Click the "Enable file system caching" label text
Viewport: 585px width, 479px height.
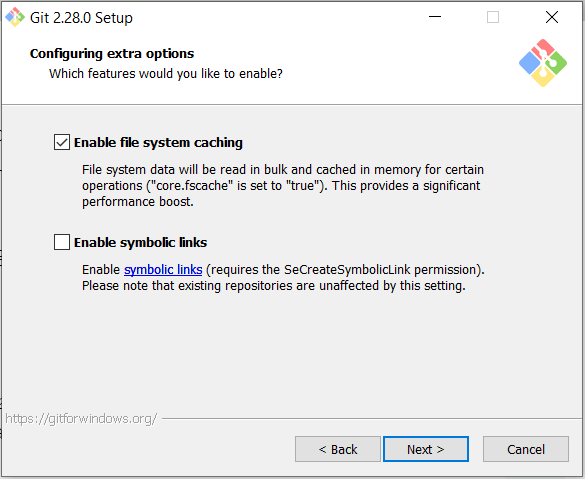[x=158, y=143]
